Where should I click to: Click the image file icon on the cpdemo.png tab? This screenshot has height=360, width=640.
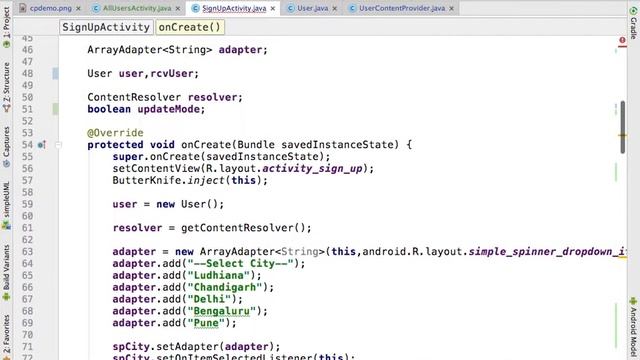[x=23, y=8]
